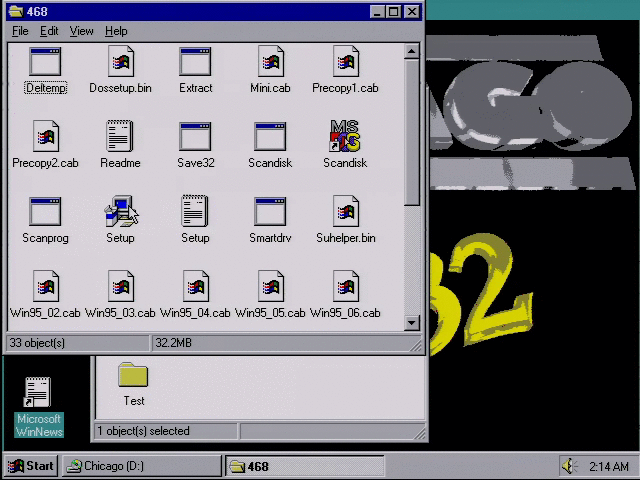
Task: Select the Mini.cab file icon
Action: tap(271, 62)
